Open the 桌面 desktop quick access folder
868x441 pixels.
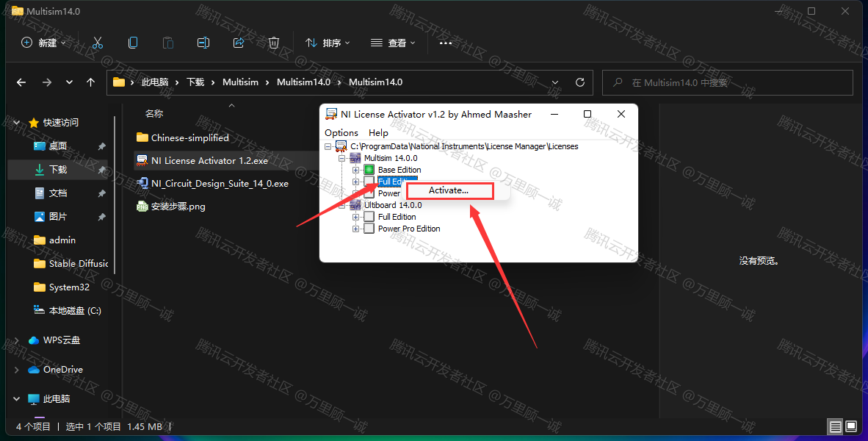click(58, 146)
